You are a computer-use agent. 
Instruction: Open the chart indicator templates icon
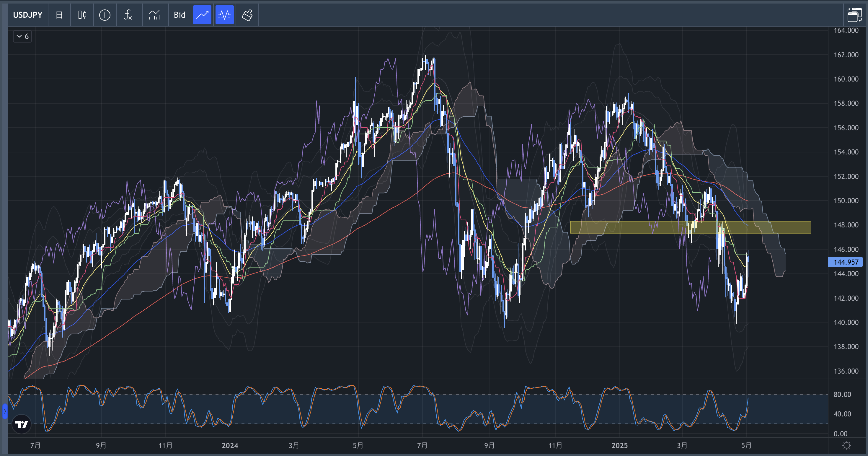pyautogui.click(x=155, y=15)
